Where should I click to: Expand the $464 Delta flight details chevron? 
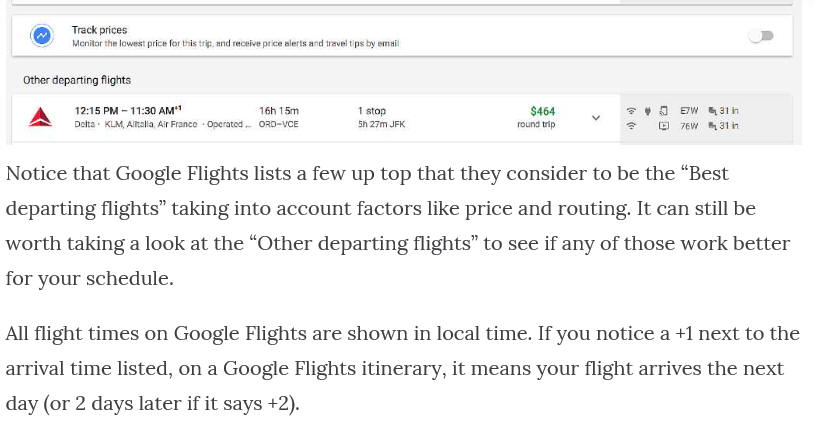point(596,118)
